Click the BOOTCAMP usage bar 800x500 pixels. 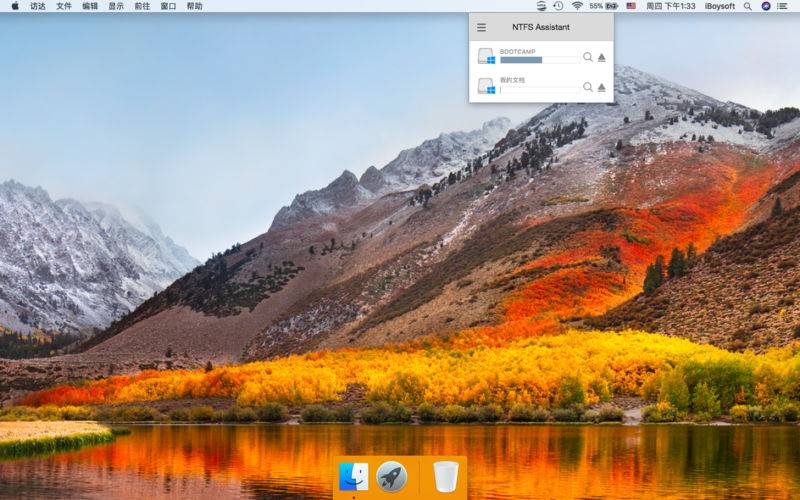click(539, 60)
